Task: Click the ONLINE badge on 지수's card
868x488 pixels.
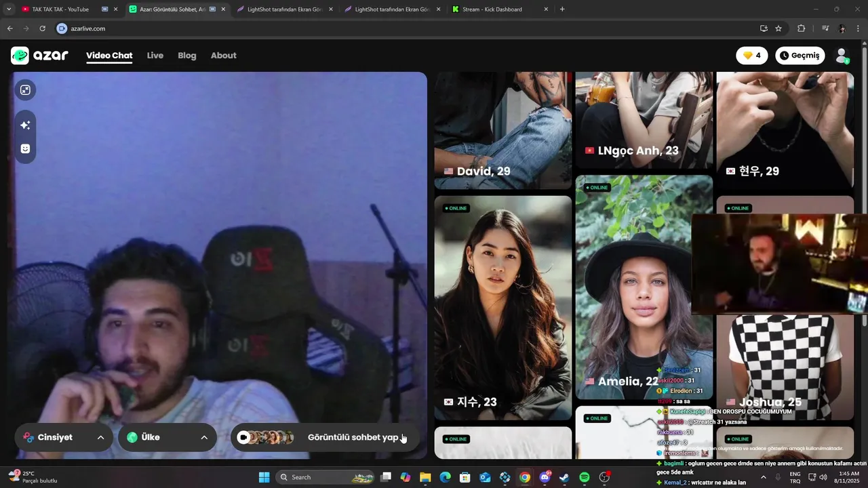Action: click(456, 208)
